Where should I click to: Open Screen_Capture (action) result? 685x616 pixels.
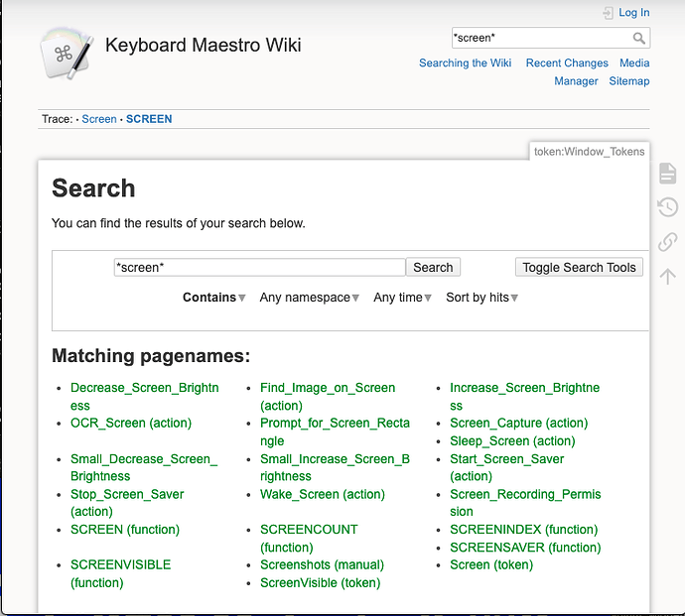coord(518,423)
